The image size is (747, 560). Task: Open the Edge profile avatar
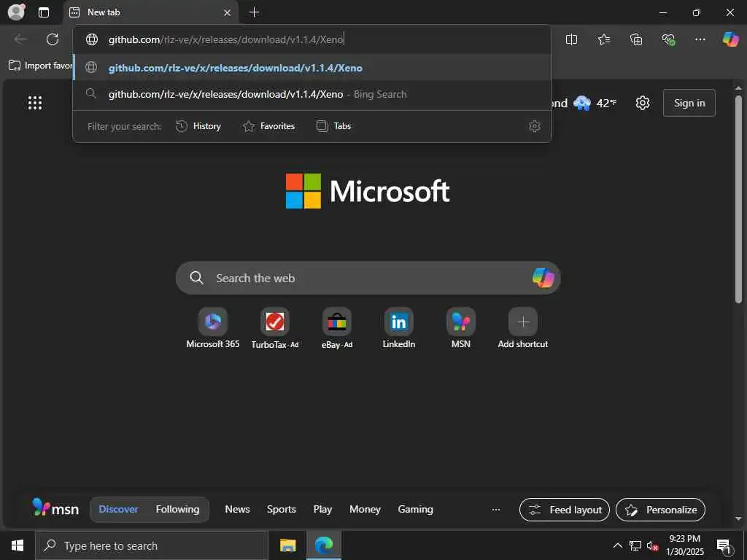click(x=17, y=12)
